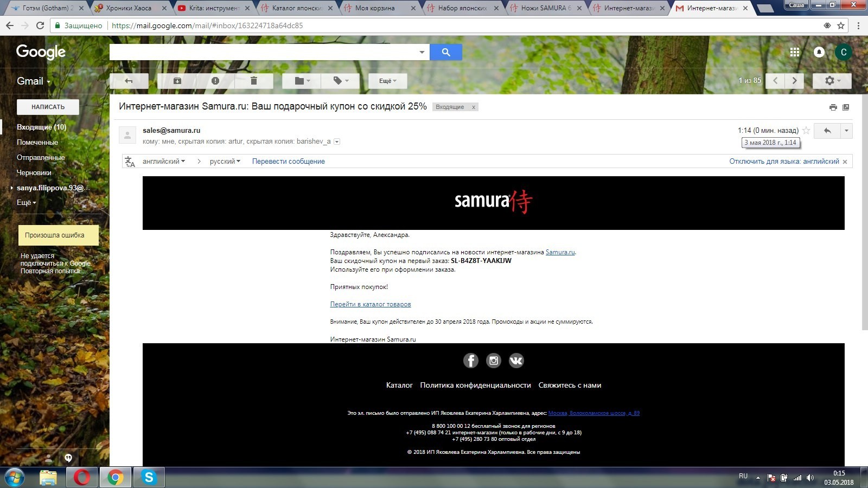The width and height of the screenshot is (868, 488).
Task: Open the Gmail product dropdown
Action: 34,81
